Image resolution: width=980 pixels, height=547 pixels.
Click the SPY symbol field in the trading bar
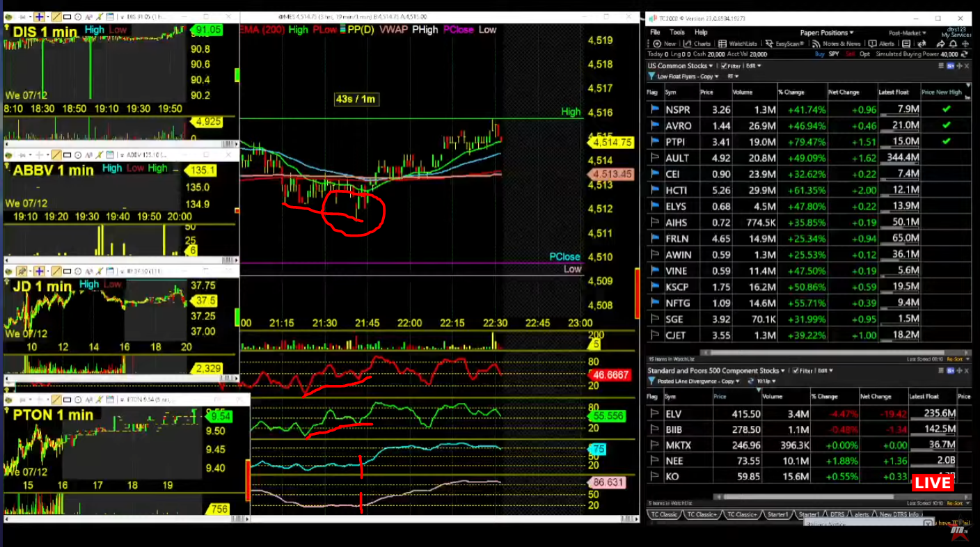click(835, 54)
